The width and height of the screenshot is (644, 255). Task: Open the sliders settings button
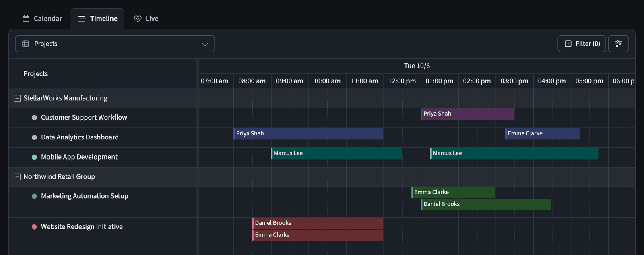pos(619,44)
